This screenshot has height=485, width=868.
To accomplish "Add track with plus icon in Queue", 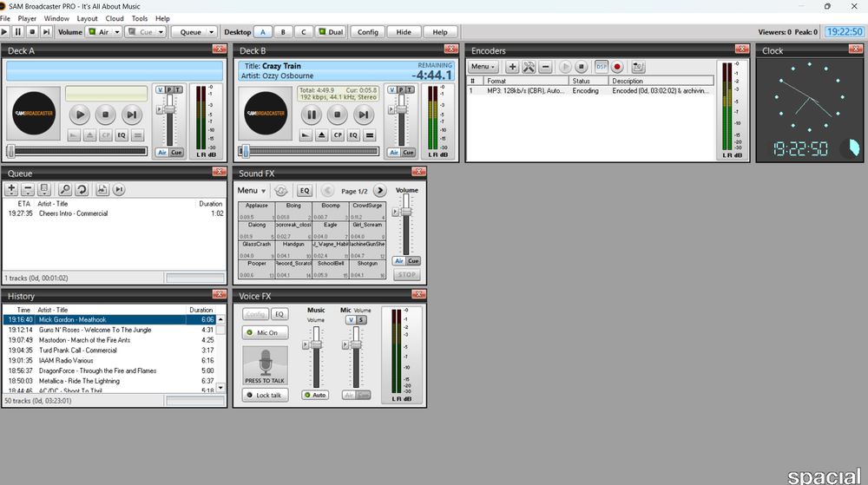I will click(x=11, y=190).
